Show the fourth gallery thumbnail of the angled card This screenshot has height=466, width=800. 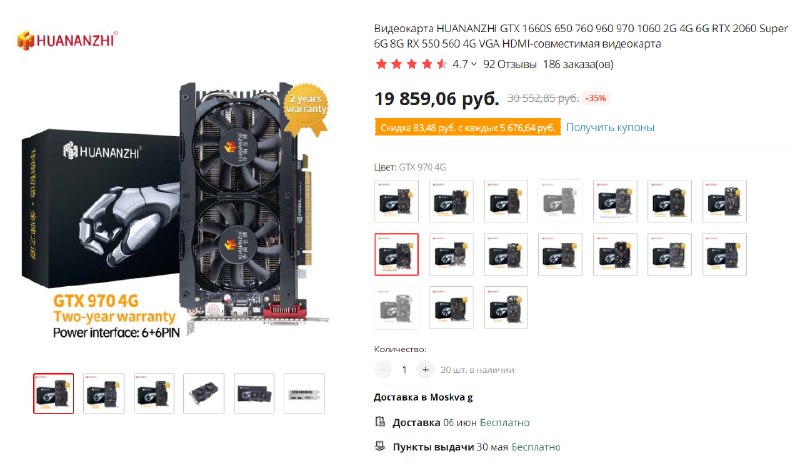(204, 393)
